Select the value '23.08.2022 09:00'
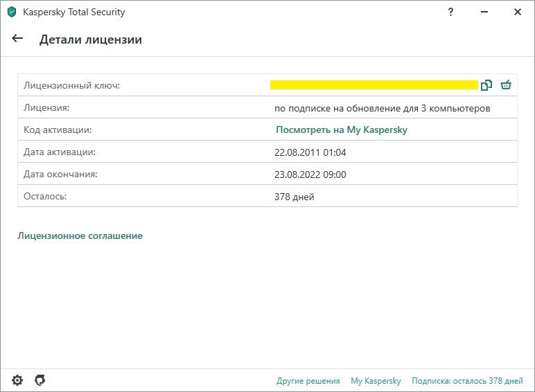This screenshot has width=535, height=392. click(310, 175)
